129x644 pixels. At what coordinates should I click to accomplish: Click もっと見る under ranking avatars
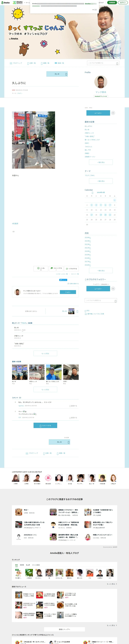(x=112, y=584)
